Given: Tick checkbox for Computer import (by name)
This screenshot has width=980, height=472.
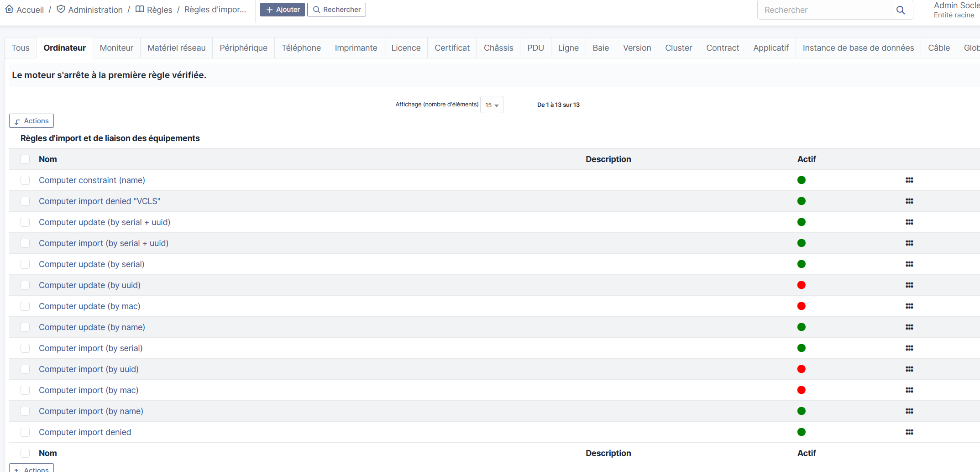Looking at the screenshot, I should (x=25, y=411).
